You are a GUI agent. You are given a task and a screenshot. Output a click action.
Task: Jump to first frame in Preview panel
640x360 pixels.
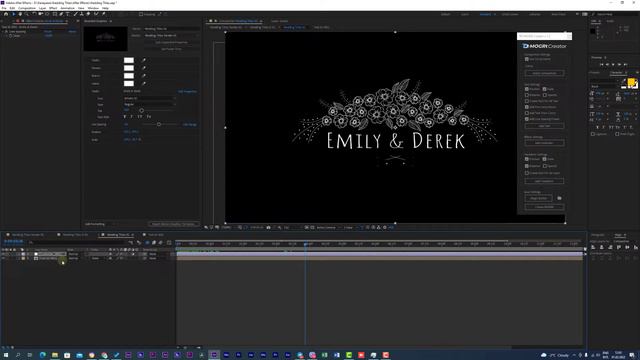601,64
